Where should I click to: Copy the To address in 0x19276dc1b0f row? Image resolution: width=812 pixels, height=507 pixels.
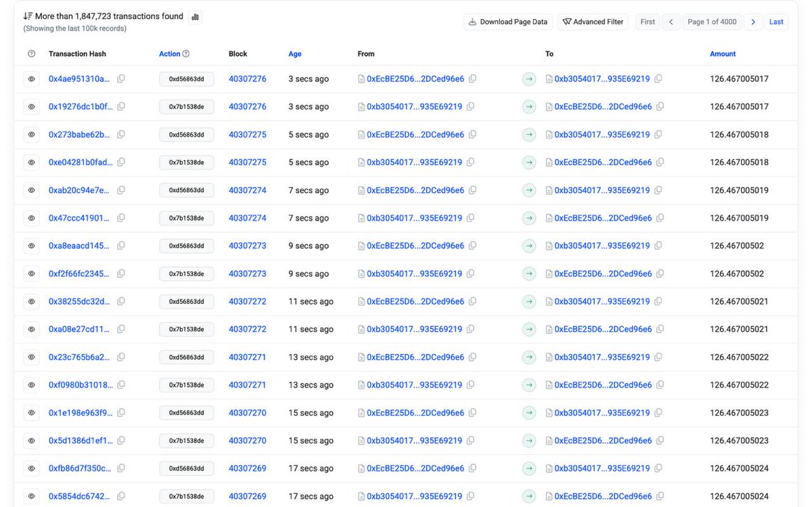tap(660, 106)
